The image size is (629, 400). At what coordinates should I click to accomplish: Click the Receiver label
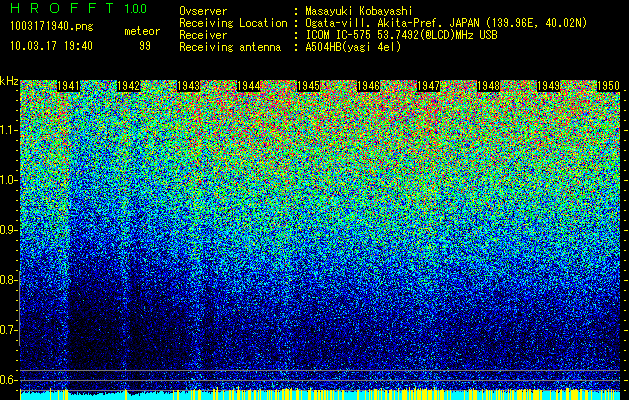[x=203, y=35]
